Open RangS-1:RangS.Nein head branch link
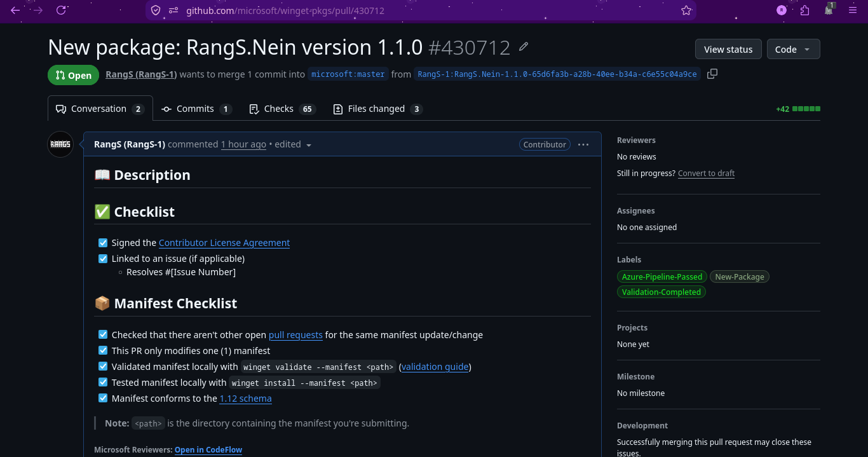 (557, 74)
